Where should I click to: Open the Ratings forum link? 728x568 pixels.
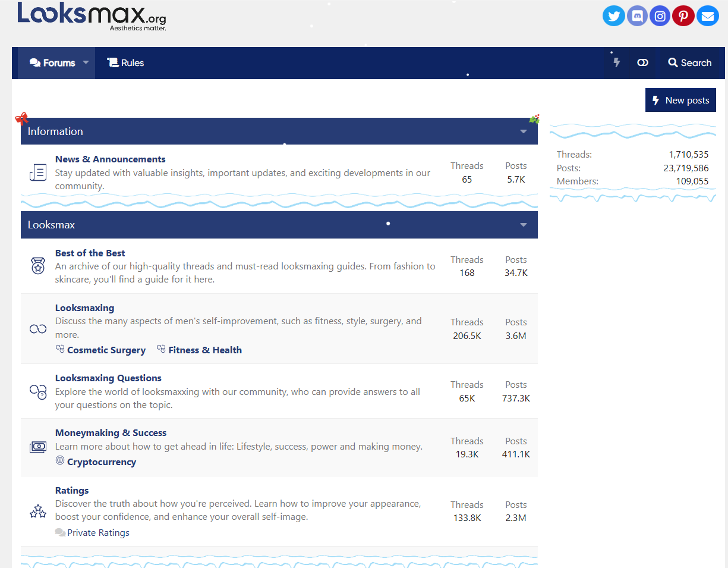[72, 490]
